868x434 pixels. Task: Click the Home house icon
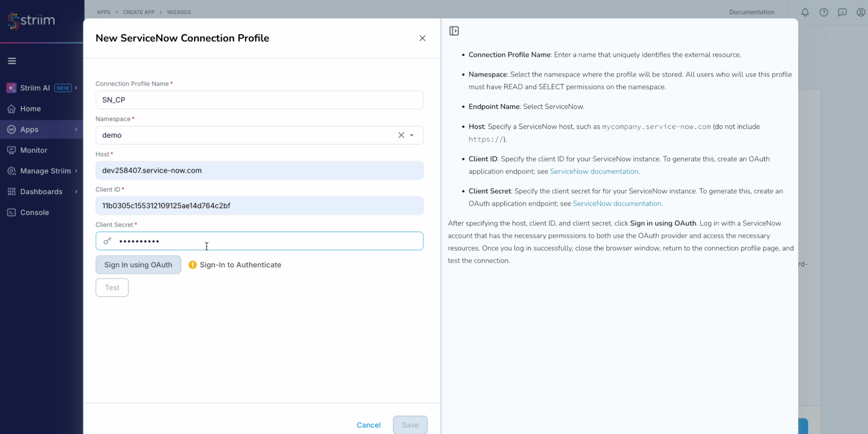tap(12, 109)
